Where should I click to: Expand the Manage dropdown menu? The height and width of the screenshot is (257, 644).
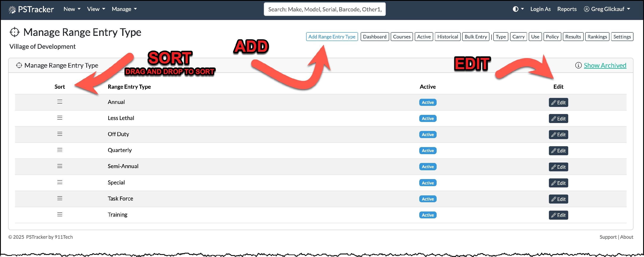coord(124,9)
